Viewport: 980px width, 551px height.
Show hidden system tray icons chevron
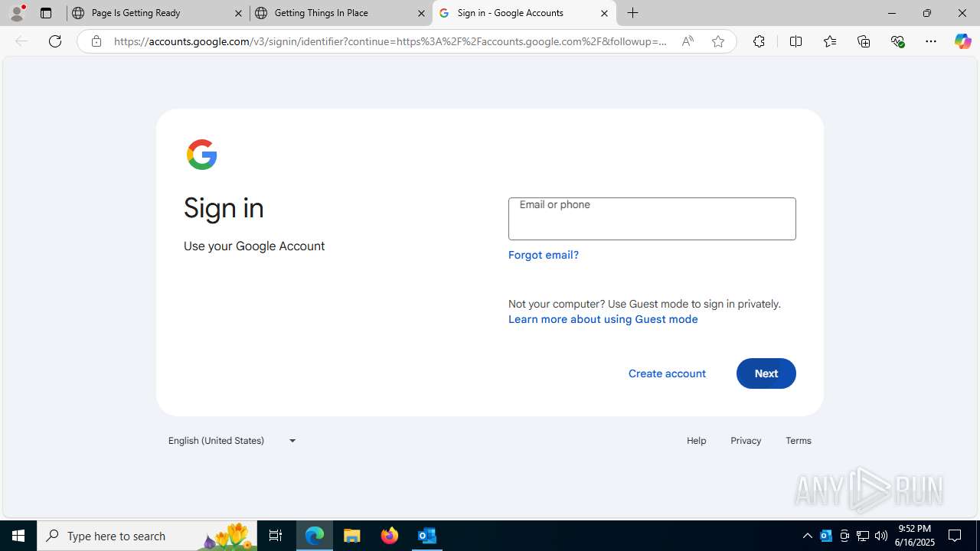(x=808, y=536)
